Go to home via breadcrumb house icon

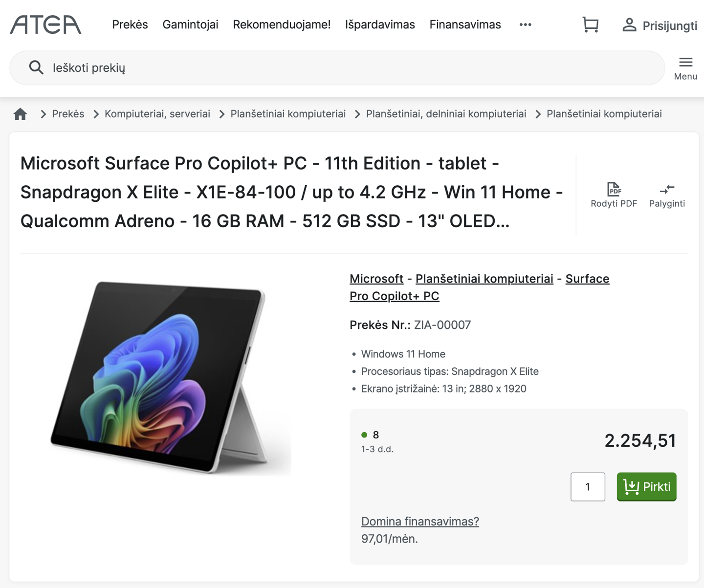21,114
